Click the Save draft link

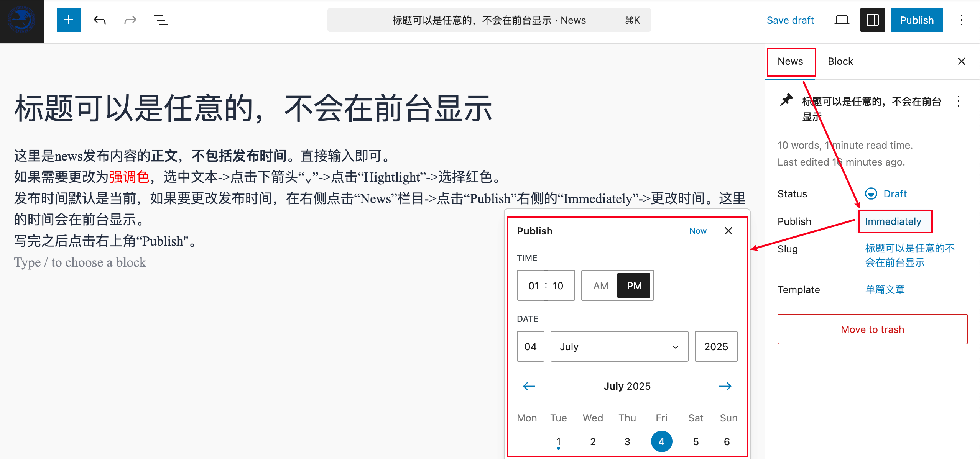(x=790, y=20)
